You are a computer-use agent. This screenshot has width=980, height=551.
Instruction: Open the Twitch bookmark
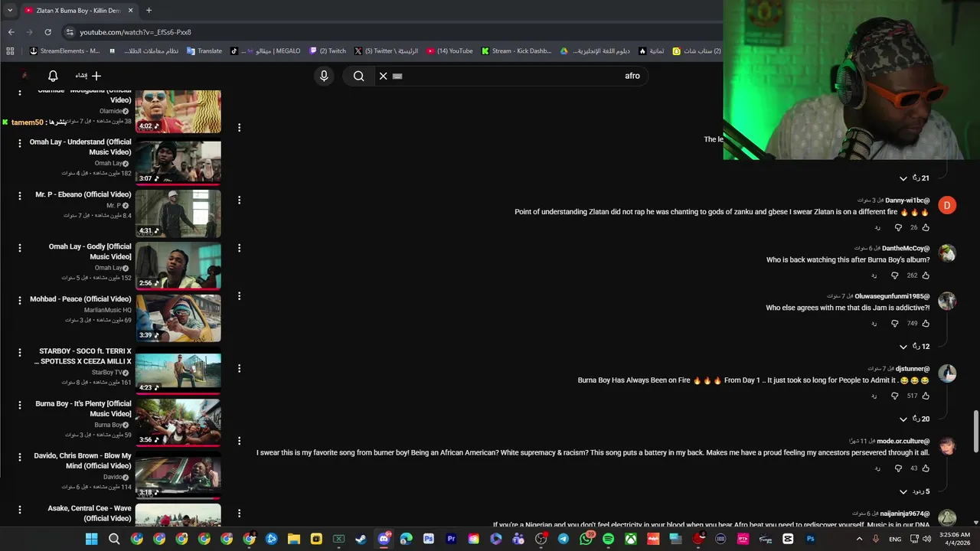pos(328,51)
